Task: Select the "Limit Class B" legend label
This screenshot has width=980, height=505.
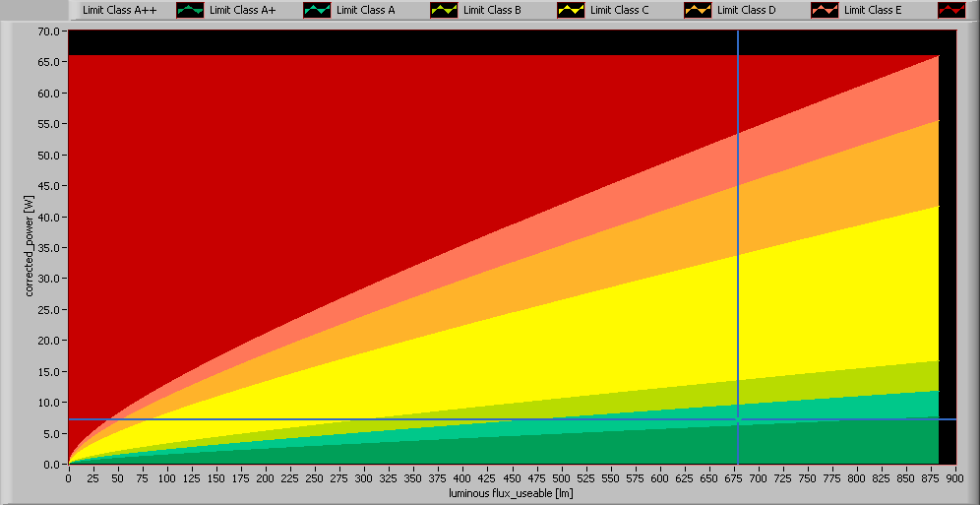Action: [492, 11]
